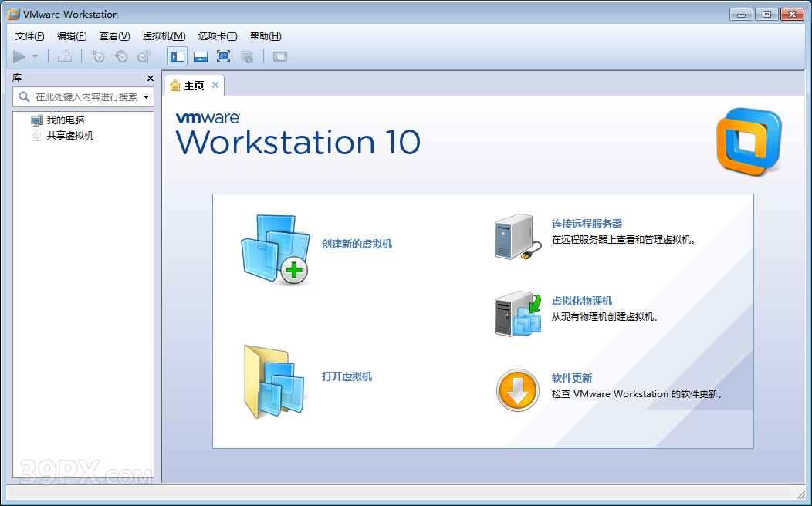812x506 pixels.
Task: Click the Revert to Snapshot toolbar icon
Action: point(121,56)
